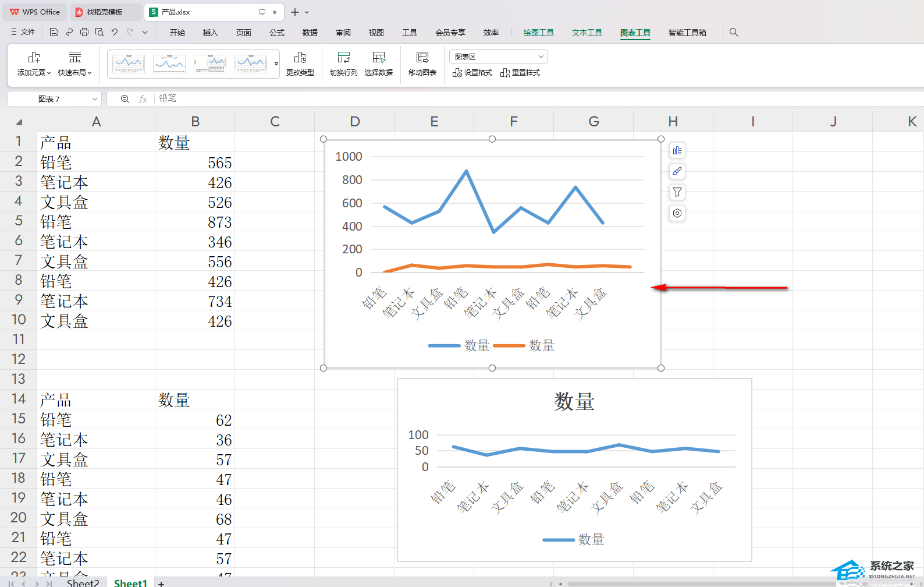The image size is (924, 587).
Task: Open the 效率 tab
Action: [x=491, y=33]
